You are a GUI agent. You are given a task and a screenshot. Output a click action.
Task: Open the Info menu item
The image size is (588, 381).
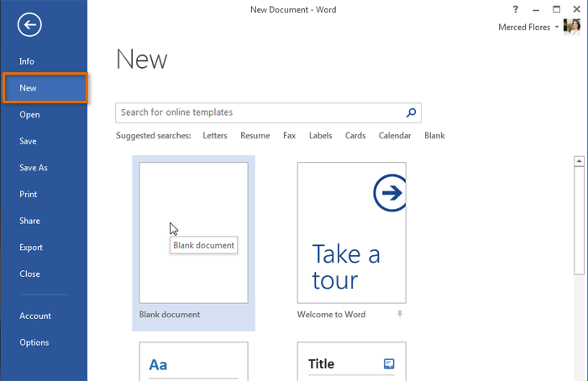point(27,61)
